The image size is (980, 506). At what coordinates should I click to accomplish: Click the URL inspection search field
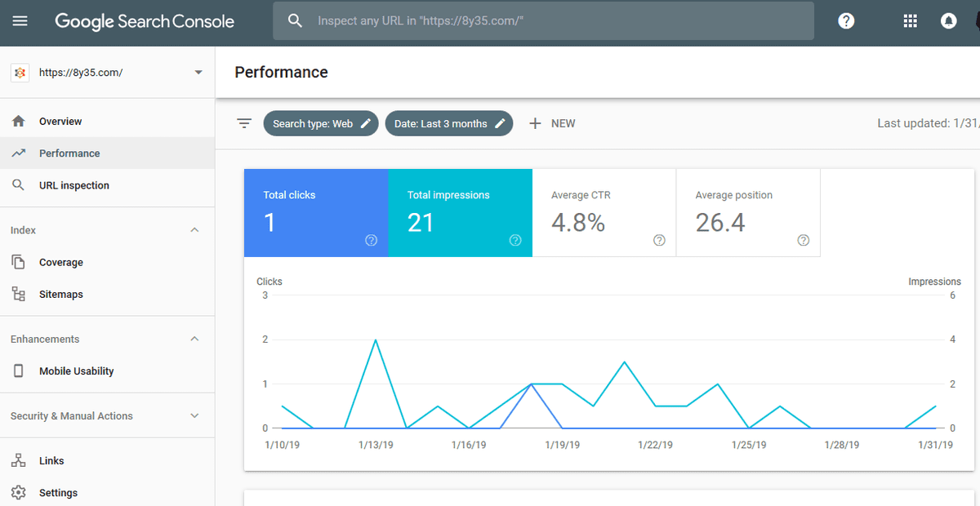click(x=555, y=21)
